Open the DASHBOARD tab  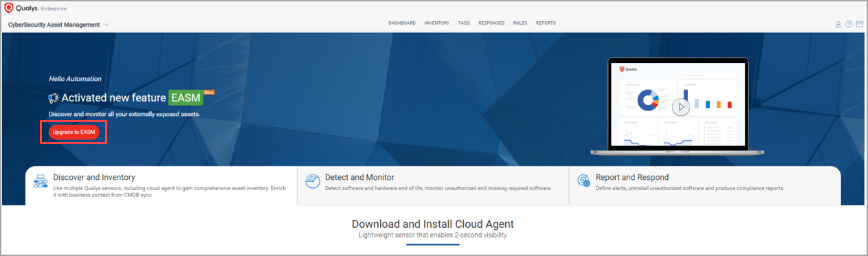[402, 23]
